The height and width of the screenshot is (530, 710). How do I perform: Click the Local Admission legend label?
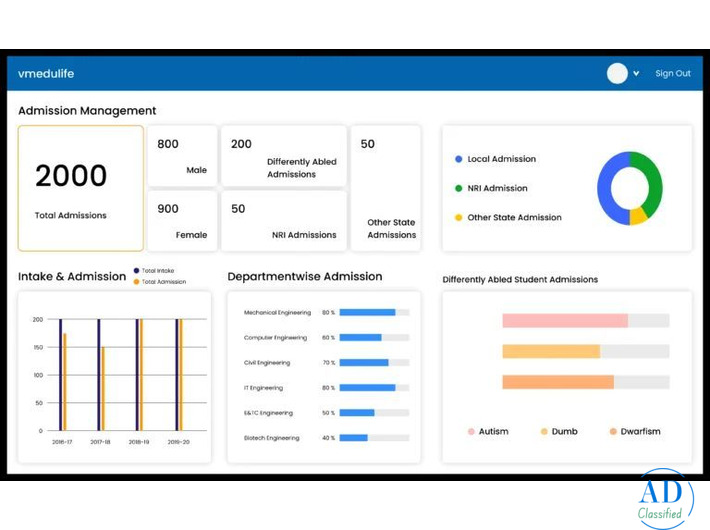[501, 159]
